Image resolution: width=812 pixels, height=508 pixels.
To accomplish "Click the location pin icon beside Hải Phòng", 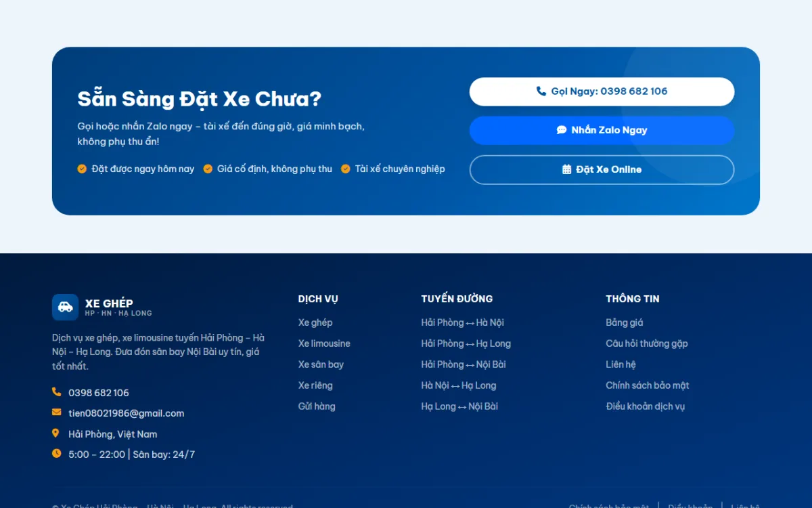I will click(x=55, y=433).
